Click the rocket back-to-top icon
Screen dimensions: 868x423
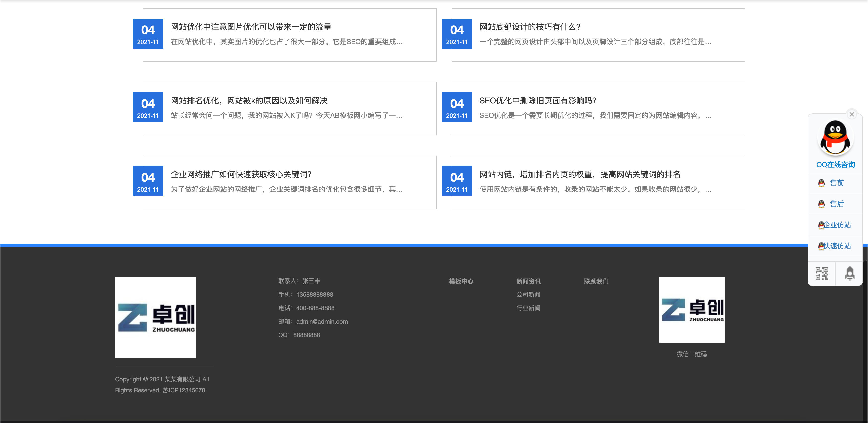click(849, 273)
